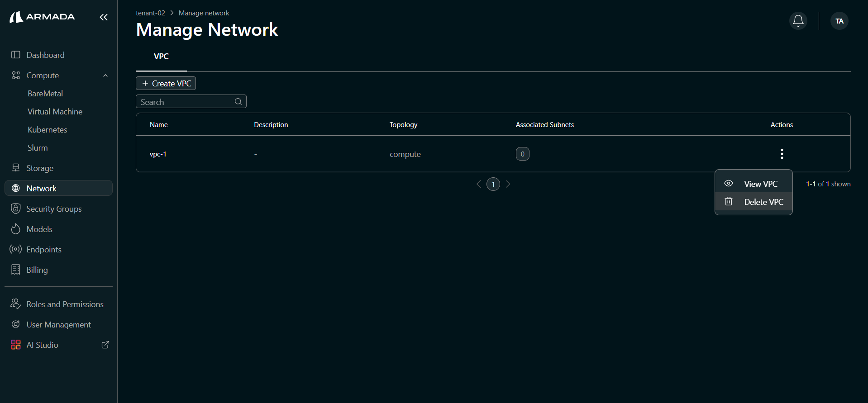Click the trash icon beside Delete VPC
Viewport: 868px width, 403px height.
[729, 202]
